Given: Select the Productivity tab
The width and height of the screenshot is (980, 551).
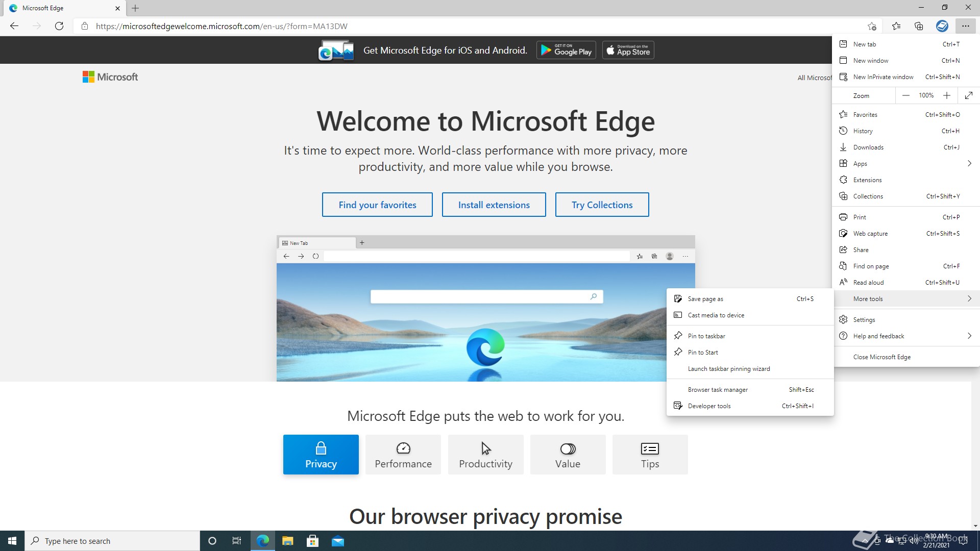Looking at the screenshot, I should pos(485,455).
